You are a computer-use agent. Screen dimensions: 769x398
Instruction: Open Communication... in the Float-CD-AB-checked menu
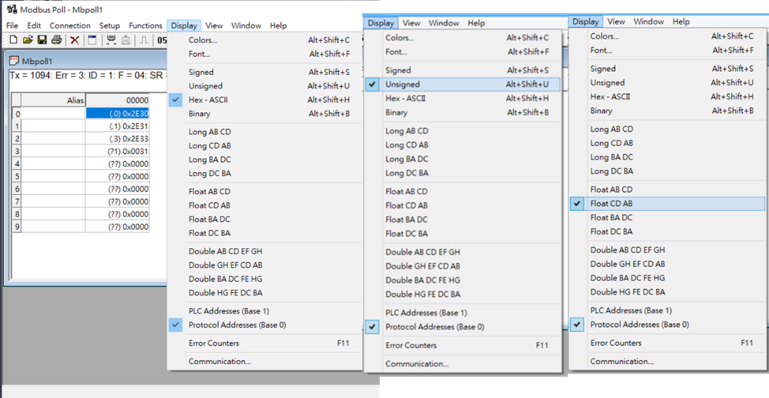(x=667, y=361)
